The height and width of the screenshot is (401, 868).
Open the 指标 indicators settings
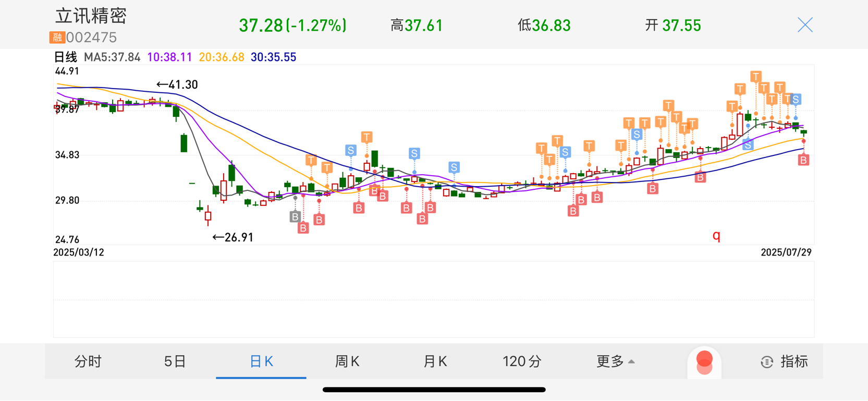pyautogui.click(x=785, y=361)
